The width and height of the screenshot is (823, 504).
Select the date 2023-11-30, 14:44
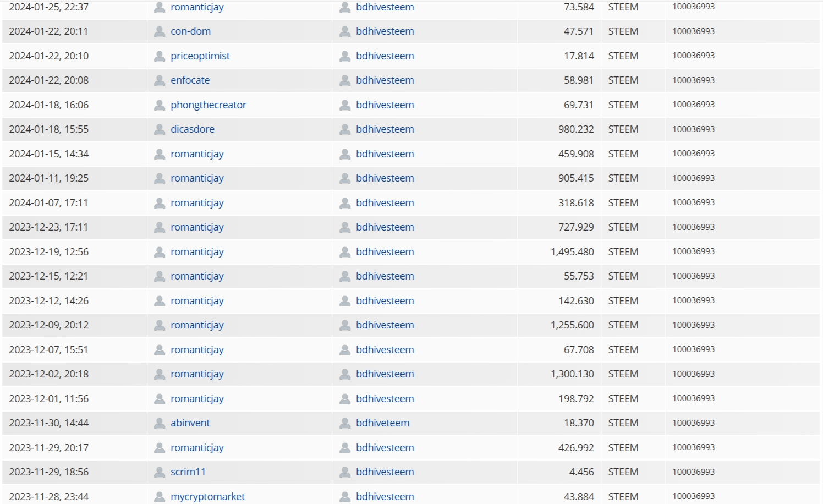(x=48, y=423)
